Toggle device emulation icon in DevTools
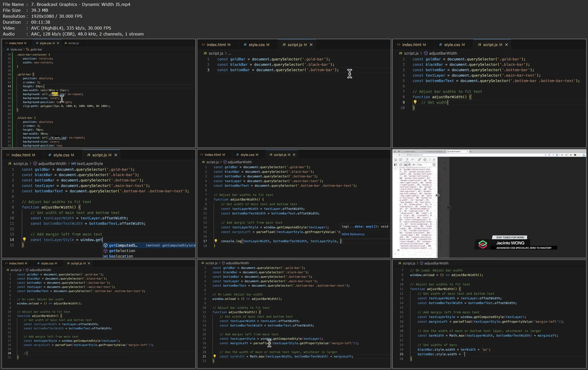The width and height of the screenshot is (588, 370). [401, 160]
